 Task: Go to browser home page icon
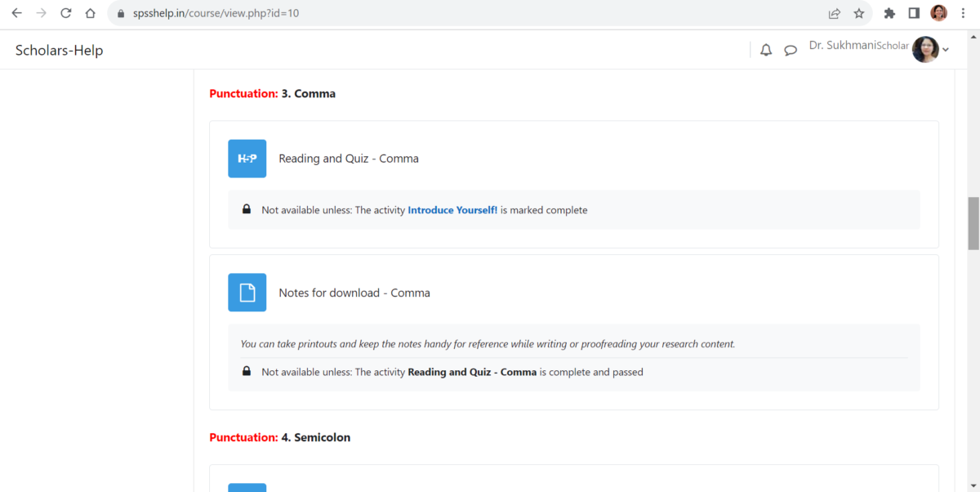[91, 13]
